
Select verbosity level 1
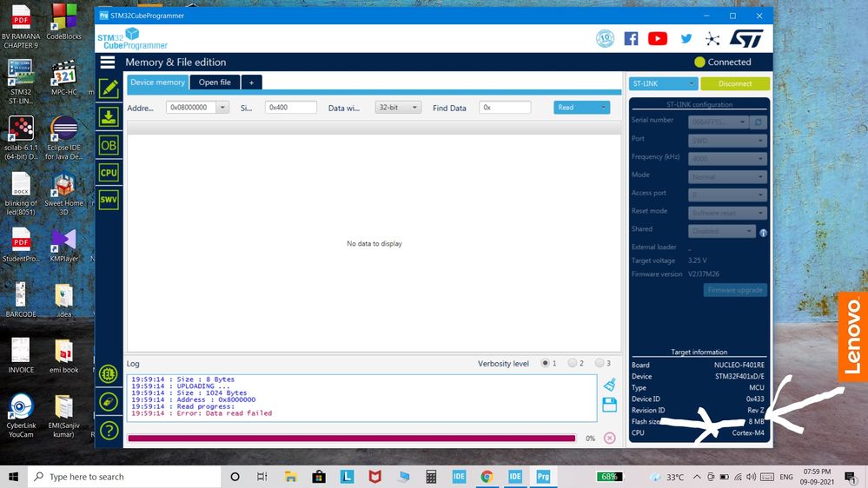[x=546, y=363]
